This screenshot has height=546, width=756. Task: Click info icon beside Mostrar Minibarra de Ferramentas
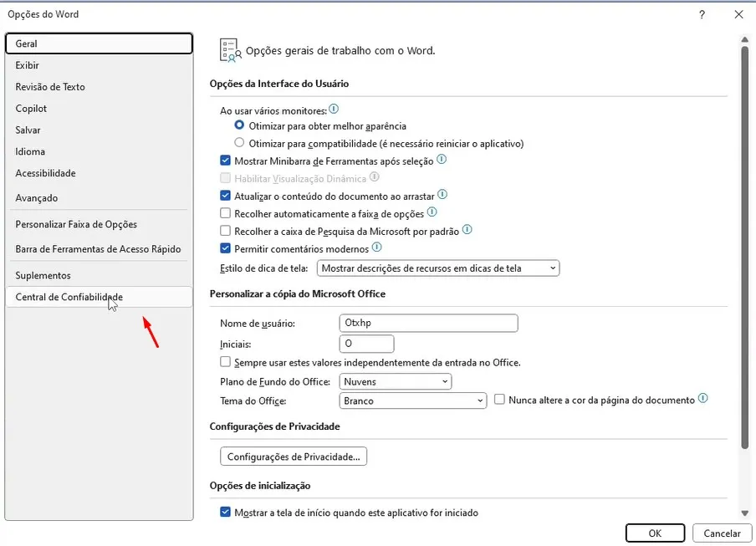tap(442, 159)
